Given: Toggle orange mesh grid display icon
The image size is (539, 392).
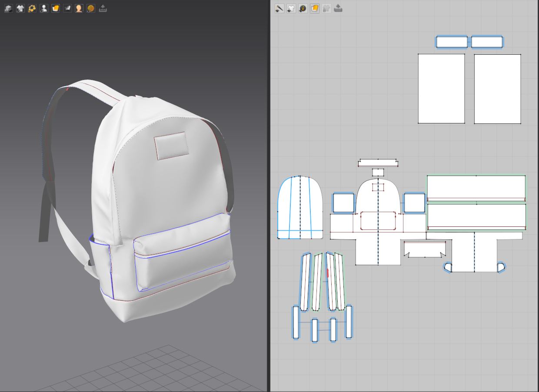Looking at the screenshot, I should tap(90, 8).
